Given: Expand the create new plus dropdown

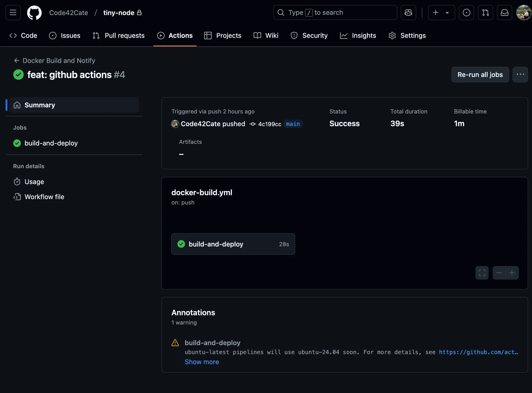Looking at the screenshot, I should click(441, 12).
